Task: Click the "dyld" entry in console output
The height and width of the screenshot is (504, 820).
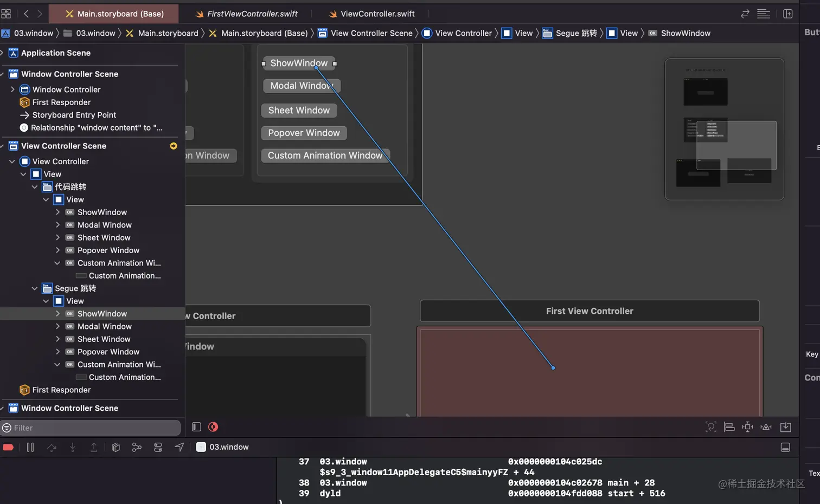Action: (330, 494)
